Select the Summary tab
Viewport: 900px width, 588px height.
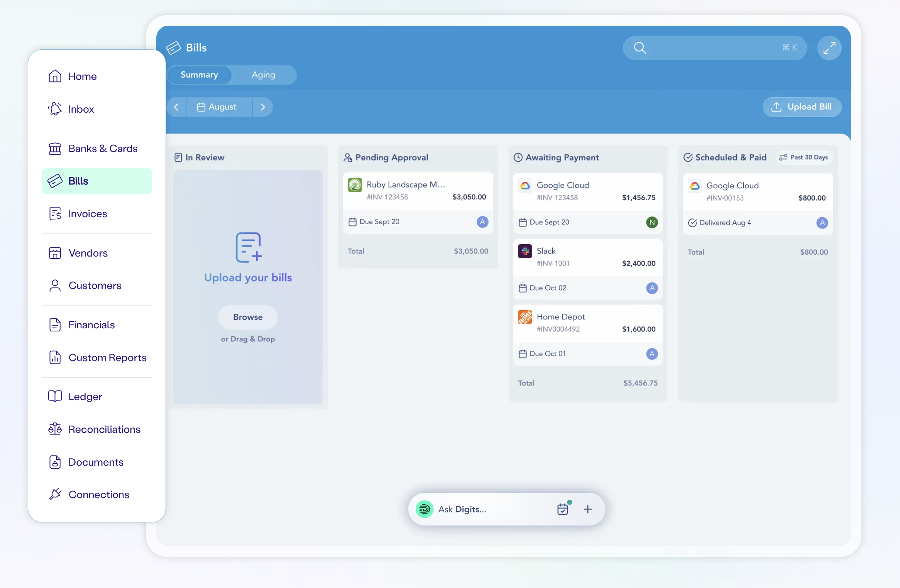coord(199,75)
